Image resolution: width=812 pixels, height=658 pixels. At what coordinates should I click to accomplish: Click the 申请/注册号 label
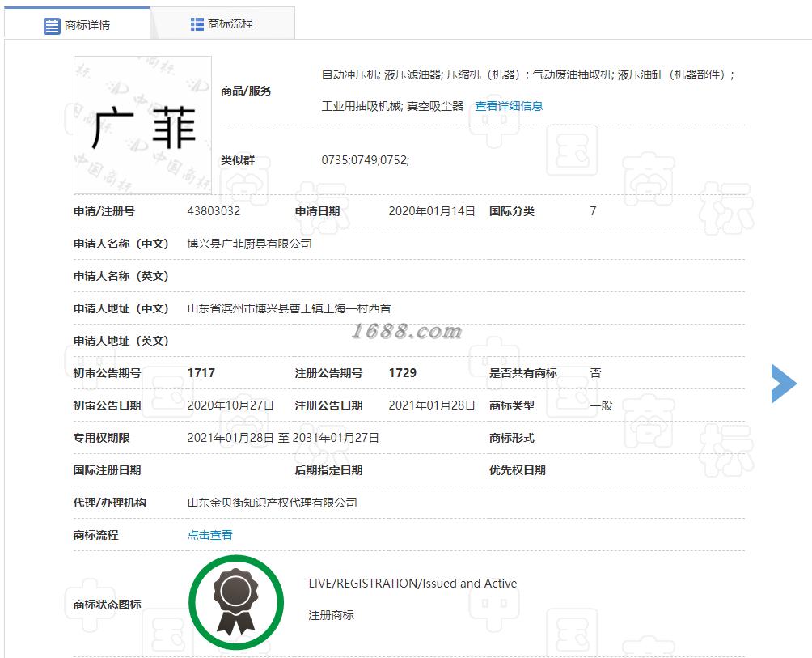click(104, 211)
